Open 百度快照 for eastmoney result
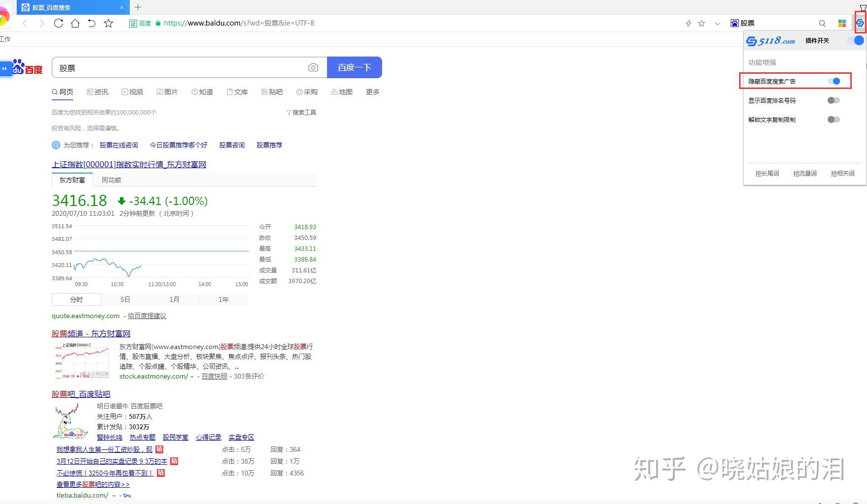This screenshot has height=504, width=867. point(214,376)
